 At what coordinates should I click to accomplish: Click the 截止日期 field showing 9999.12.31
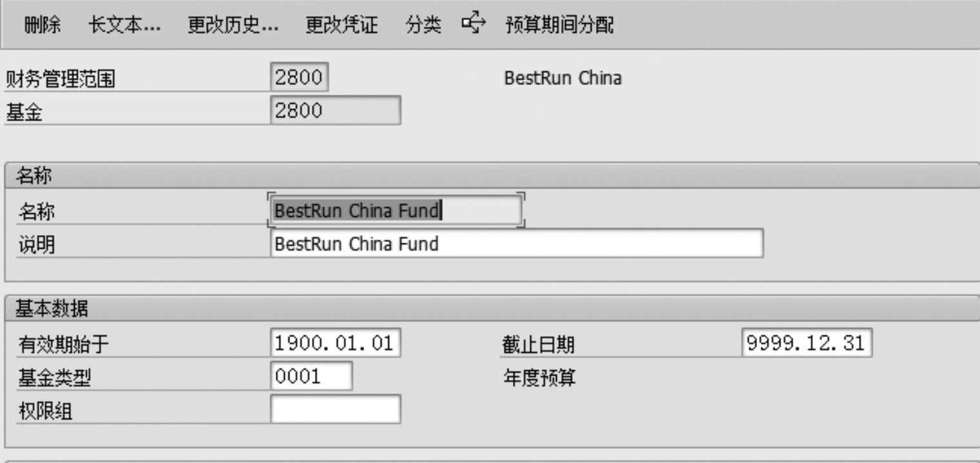pyautogui.click(x=807, y=343)
